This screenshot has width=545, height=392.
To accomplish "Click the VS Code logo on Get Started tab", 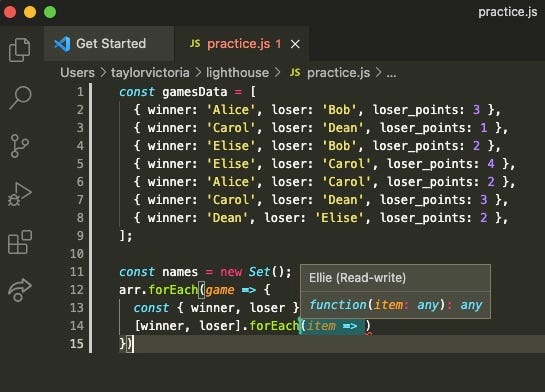I will point(62,44).
